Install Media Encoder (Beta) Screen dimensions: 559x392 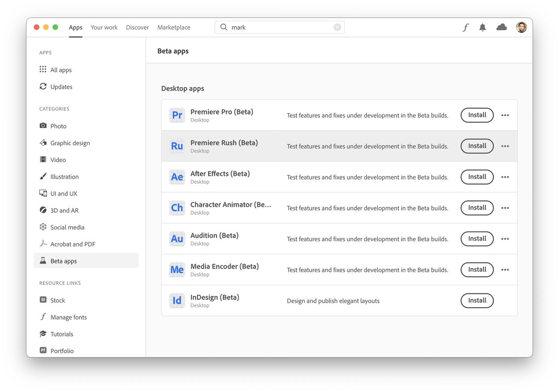click(x=477, y=270)
